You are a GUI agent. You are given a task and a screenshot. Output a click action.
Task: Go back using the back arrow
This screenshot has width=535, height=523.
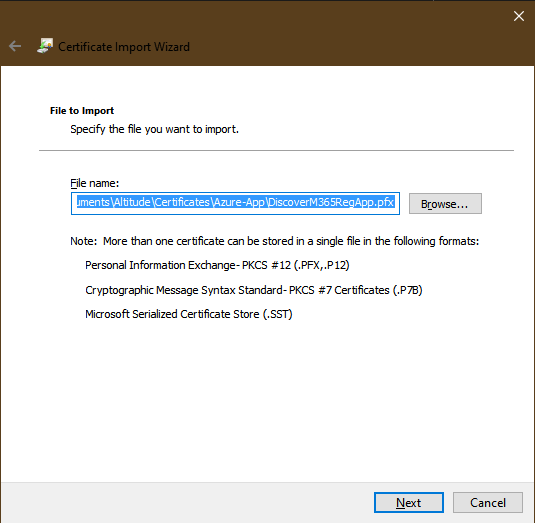coord(15,46)
